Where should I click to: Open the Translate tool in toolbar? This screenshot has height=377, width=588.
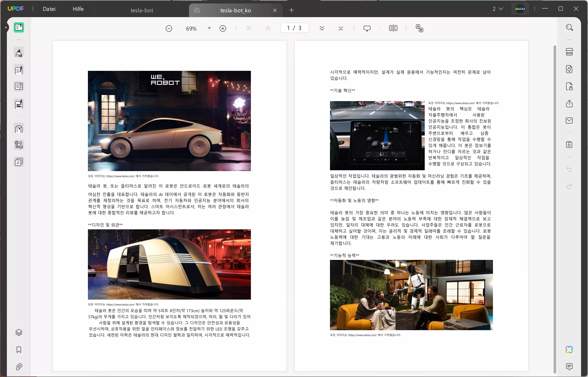pyautogui.click(x=420, y=28)
